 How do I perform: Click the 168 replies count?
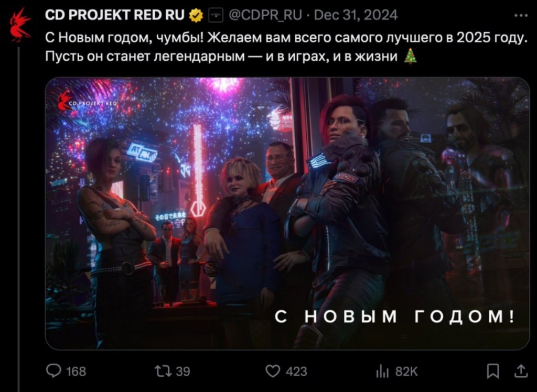[x=76, y=372]
